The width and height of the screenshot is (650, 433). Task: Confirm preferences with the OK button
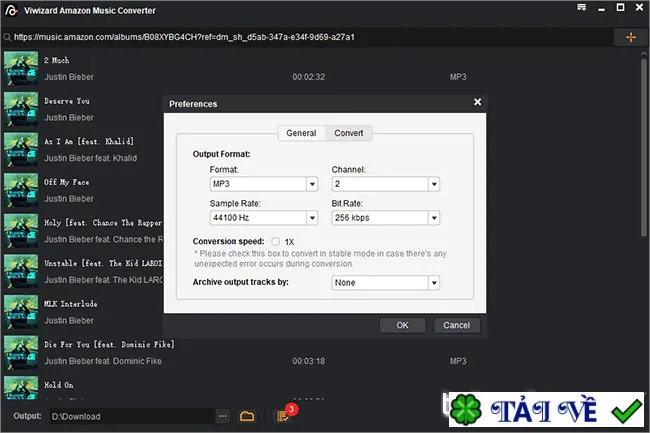click(403, 325)
